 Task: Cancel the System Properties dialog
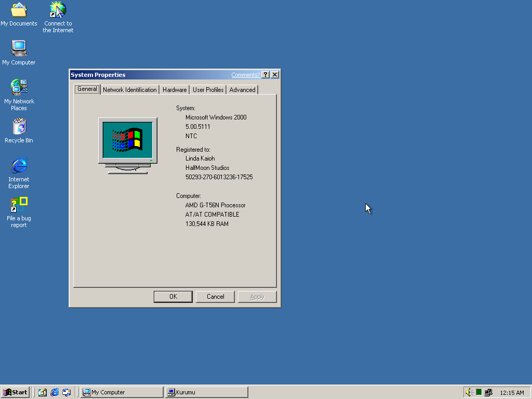pos(215,297)
